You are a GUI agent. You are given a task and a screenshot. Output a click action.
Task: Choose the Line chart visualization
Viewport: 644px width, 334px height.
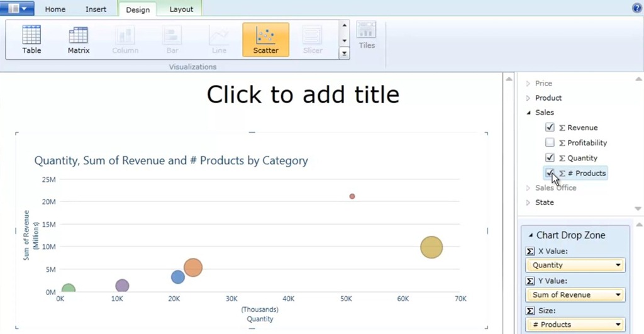tap(219, 40)
